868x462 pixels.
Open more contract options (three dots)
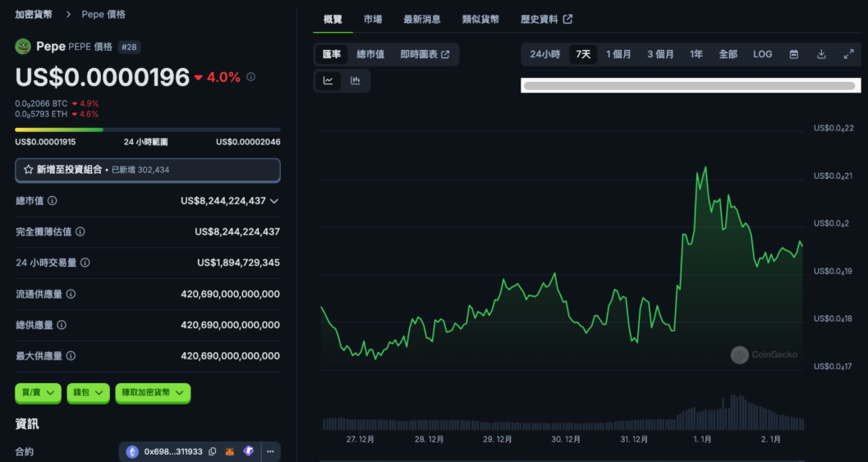point(269,451)
